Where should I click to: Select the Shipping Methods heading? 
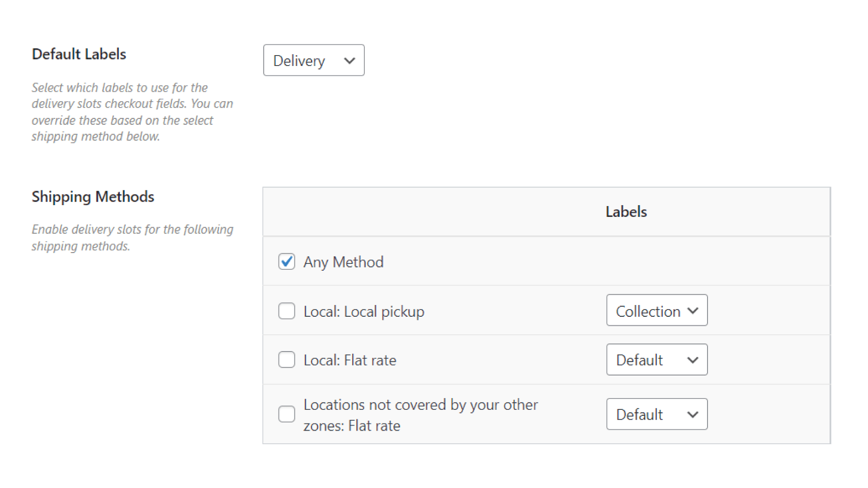pyautogui.click(x=93, y=197)
